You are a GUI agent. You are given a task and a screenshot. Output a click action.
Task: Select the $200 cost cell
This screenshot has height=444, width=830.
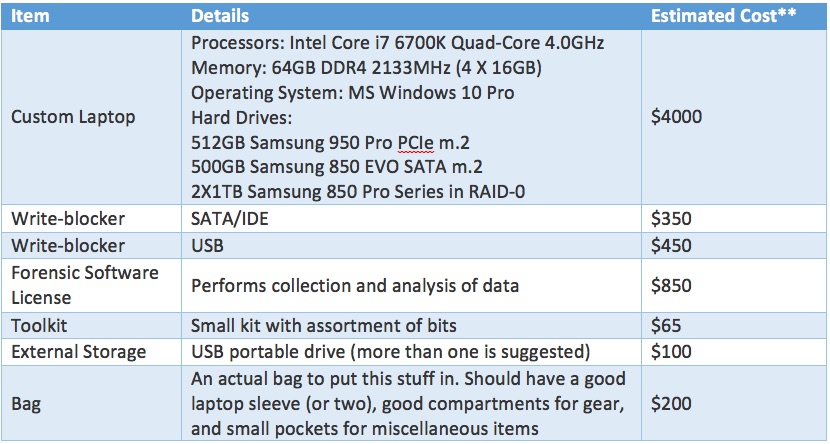(671, 404)
